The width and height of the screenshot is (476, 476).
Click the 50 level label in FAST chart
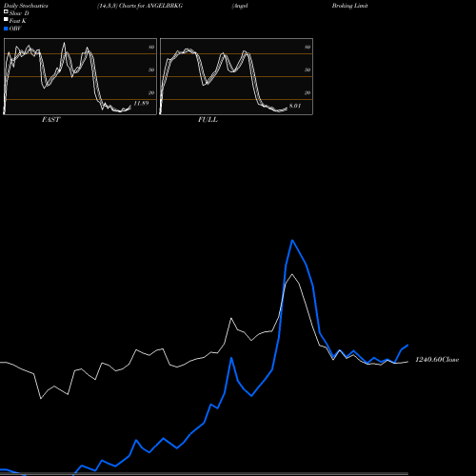click(x=151, y=69)
